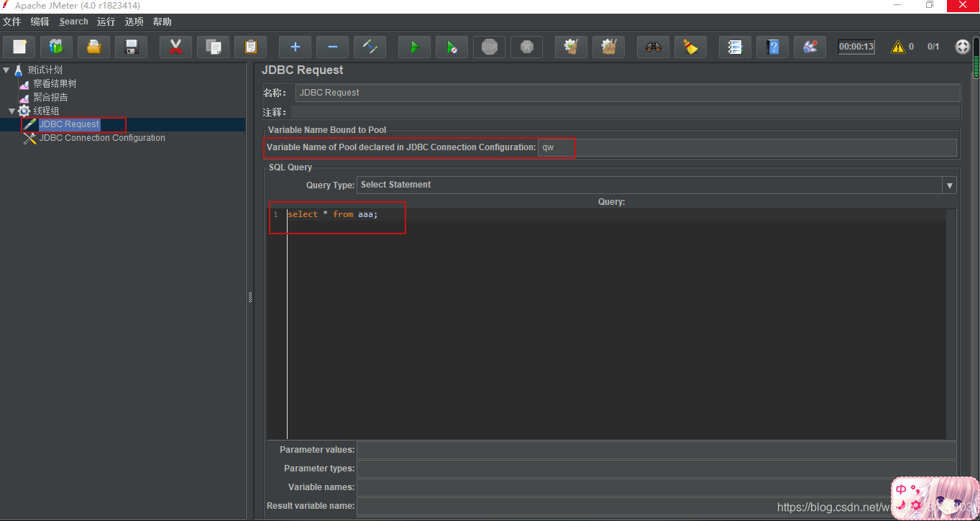Image resolution: width=980 pixels, height=521 pixels.
Task: Open the Query Type dropdown arrow
Action: pyautogui.click(x=950, y=185)
